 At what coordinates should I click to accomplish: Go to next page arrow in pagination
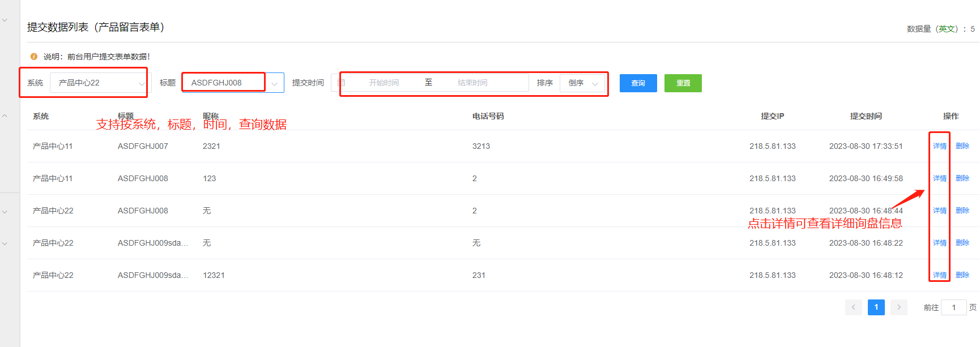[898, 307]
